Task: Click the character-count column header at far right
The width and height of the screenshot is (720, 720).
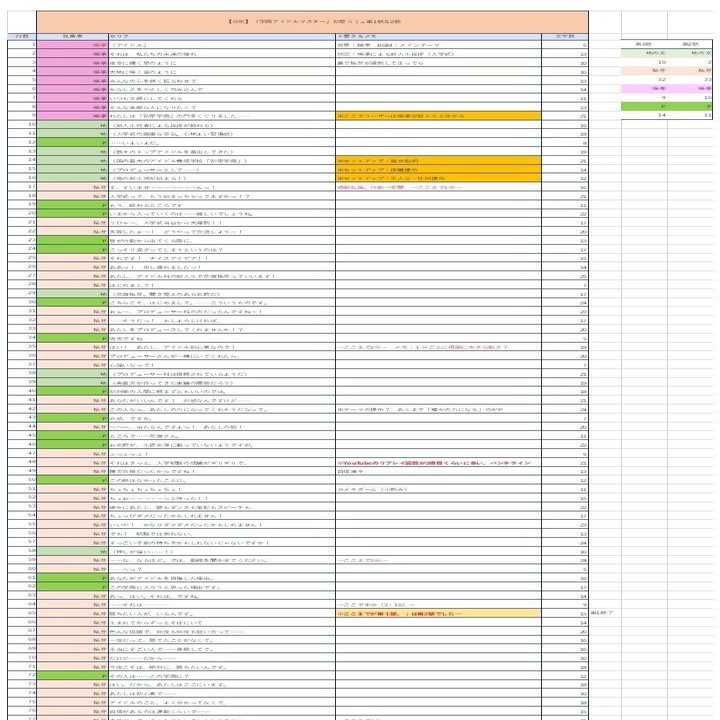Action: 565,36
